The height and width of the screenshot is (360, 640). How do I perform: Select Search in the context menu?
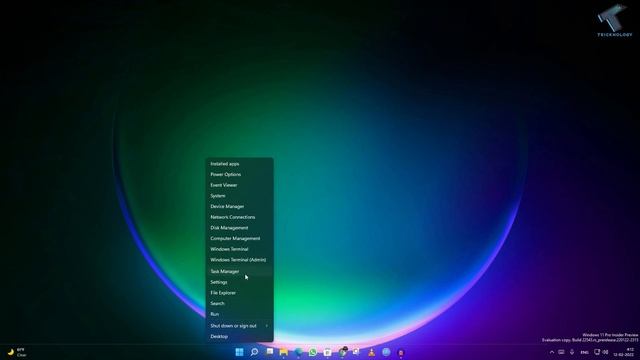coord(239,303)
